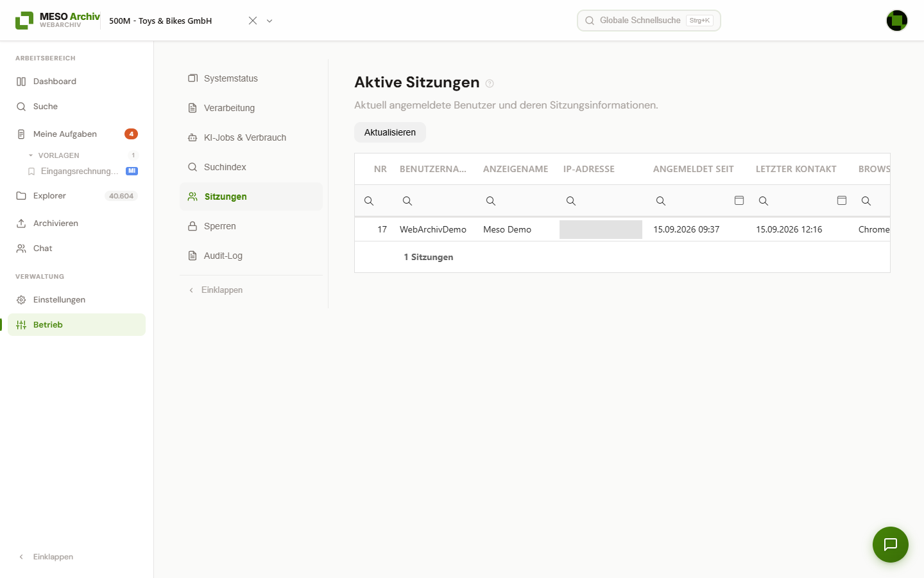The image size is (924, 578).
Task: Click the filter search icon under Letzter Kontakt
Action: point(764,201)
